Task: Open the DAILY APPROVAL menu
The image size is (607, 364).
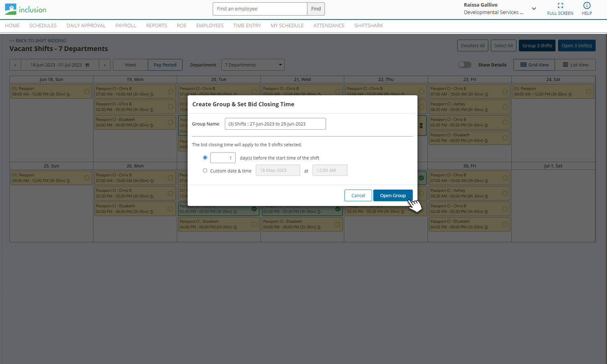Action: [86, 26]
